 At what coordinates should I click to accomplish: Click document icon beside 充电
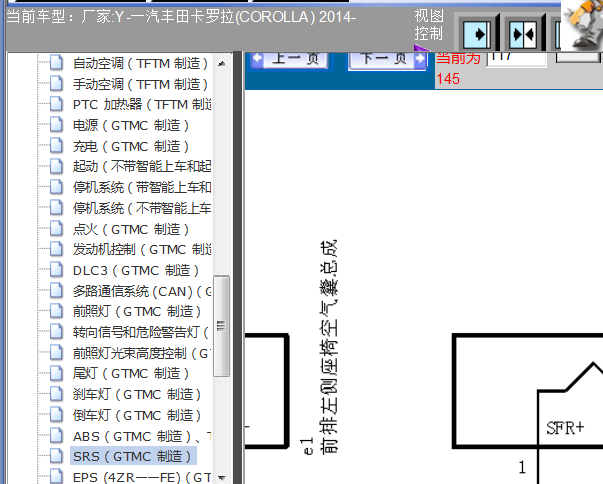57,146
